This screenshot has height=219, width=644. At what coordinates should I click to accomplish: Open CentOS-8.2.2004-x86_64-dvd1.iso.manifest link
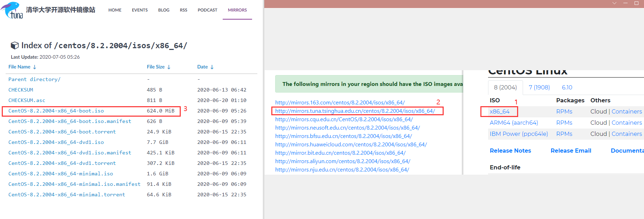(x=70, y=153)
